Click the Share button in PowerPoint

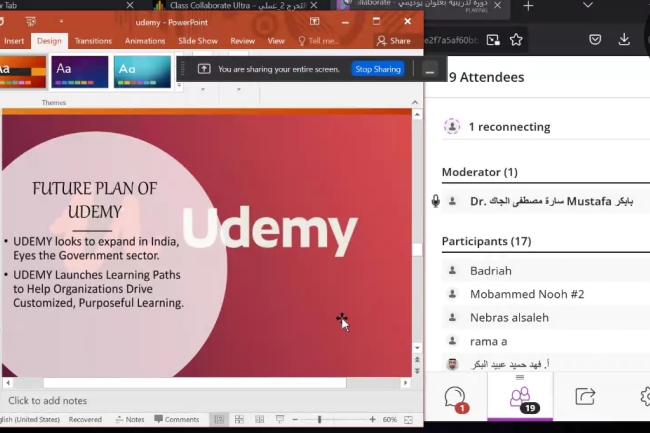[394, 41]
